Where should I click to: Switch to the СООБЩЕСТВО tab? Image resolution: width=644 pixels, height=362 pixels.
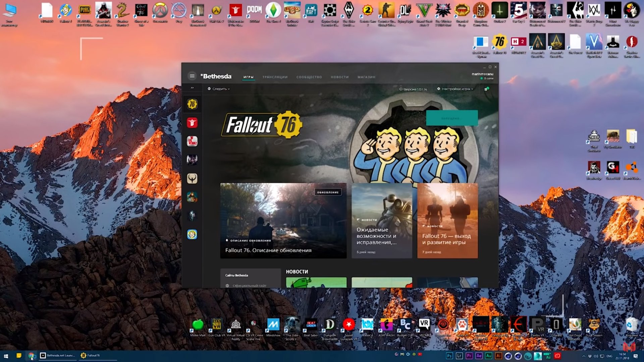(309, 77)
